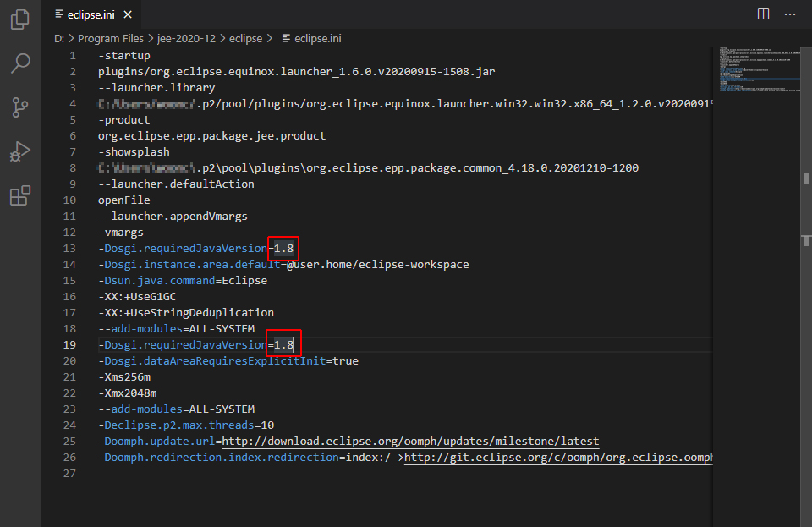Screen dimensions: 812x527
Task: Close the eclipse.ini tab
Action: click(128, 15)
